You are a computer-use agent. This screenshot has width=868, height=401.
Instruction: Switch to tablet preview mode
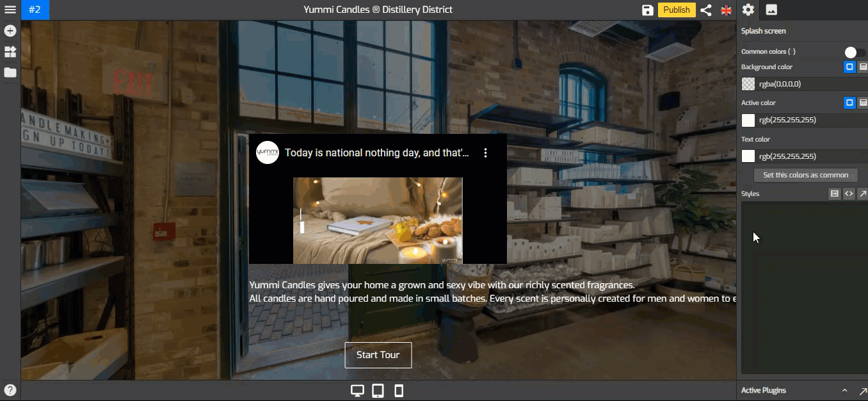378,391
